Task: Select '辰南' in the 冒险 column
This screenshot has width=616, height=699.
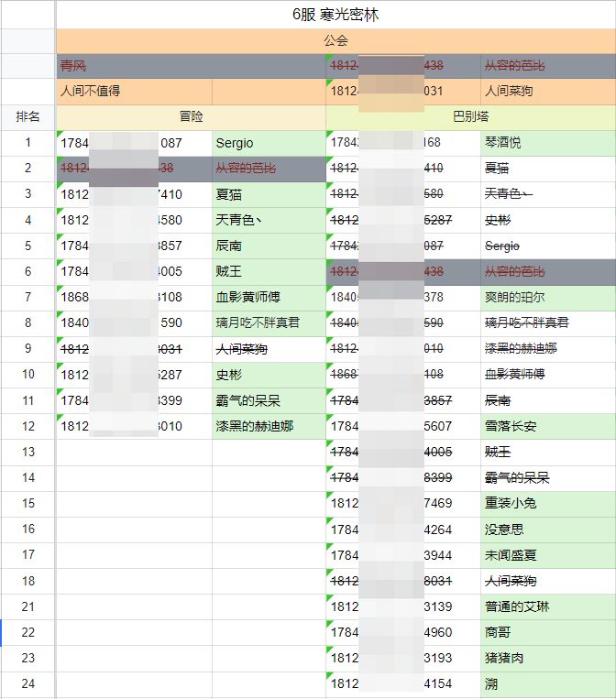Action: [269, 246]
